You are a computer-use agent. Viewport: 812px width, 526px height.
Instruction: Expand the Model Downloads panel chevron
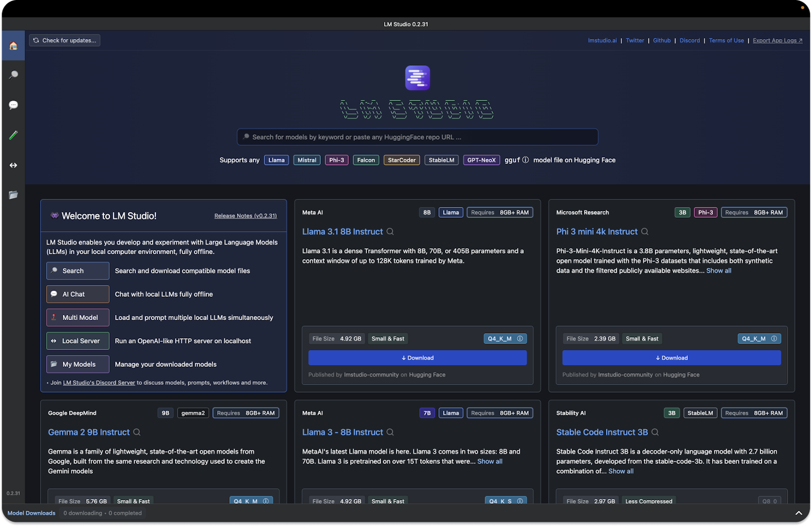coord(798,513)
